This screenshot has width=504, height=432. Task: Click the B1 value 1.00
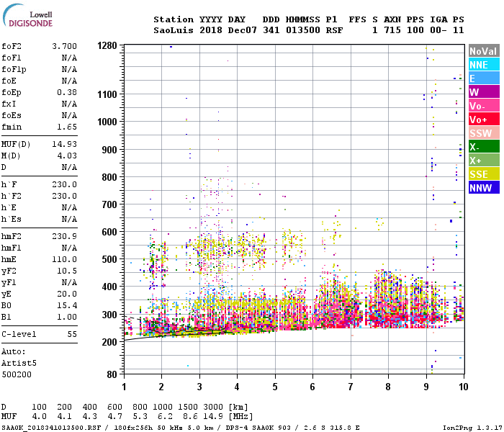tap(67, 317)
